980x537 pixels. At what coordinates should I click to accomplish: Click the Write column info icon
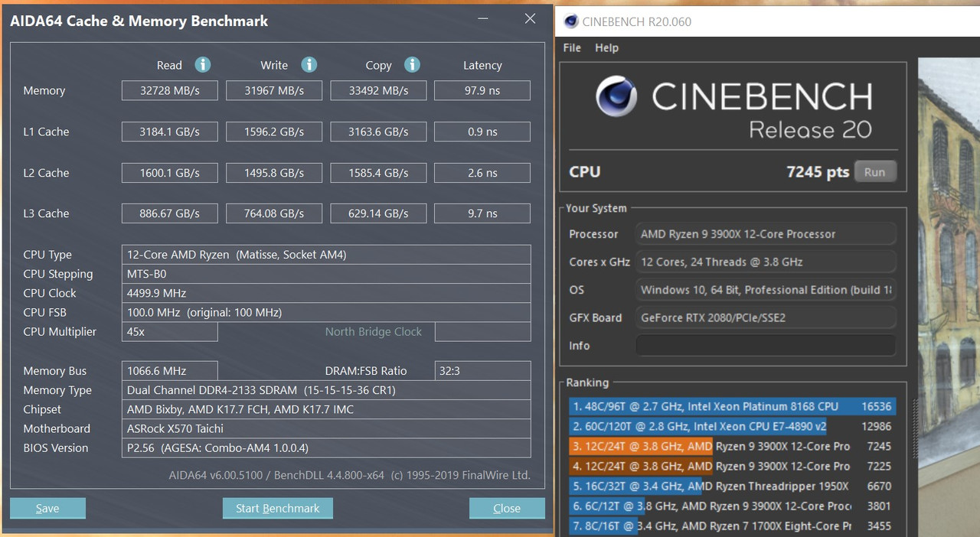pyautogui.click(x=309, y=64)
